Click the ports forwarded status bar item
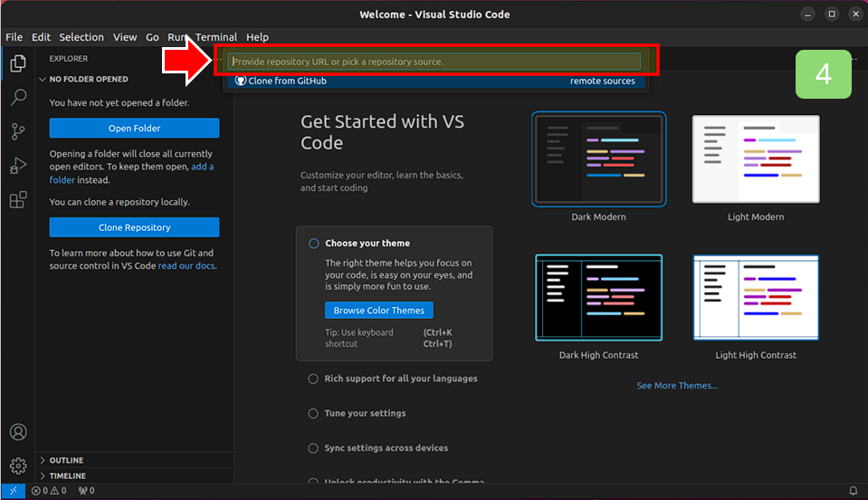This screenshot has height=500, width=868. pyautogui.click(x=86, y=491)
